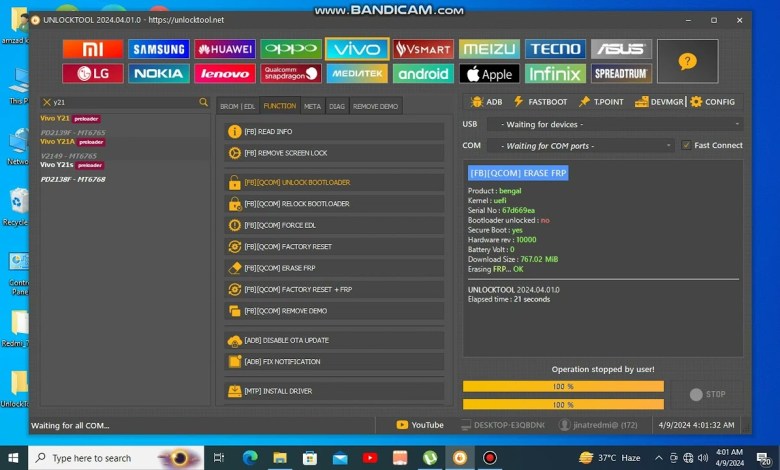Open the help question mark panel
780x470 pixels.
click(687, 61)
